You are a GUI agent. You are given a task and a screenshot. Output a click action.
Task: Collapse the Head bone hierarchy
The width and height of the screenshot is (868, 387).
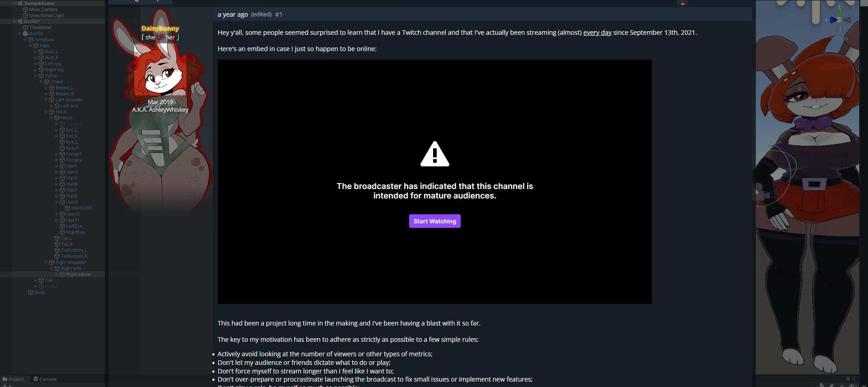pos(52,118)
